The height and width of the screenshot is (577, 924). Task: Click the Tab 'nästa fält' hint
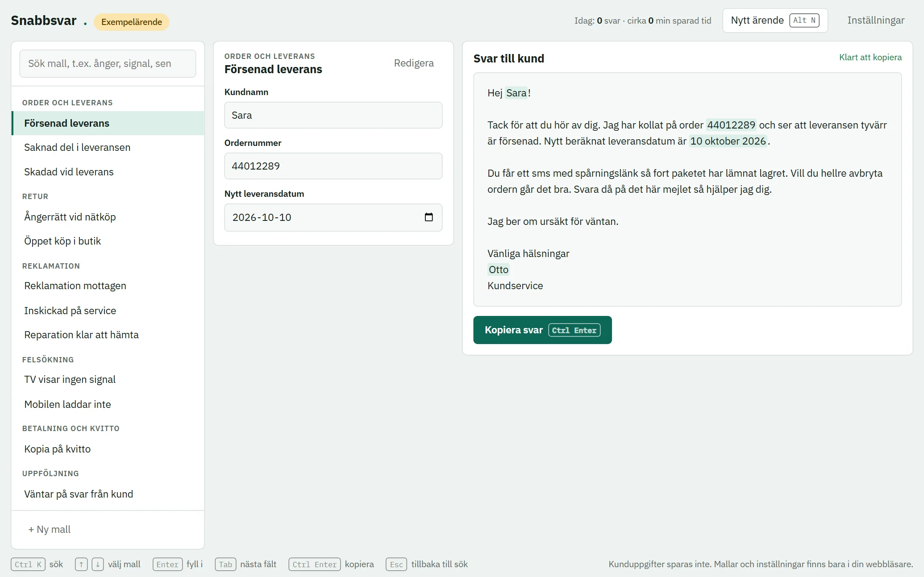246,564
